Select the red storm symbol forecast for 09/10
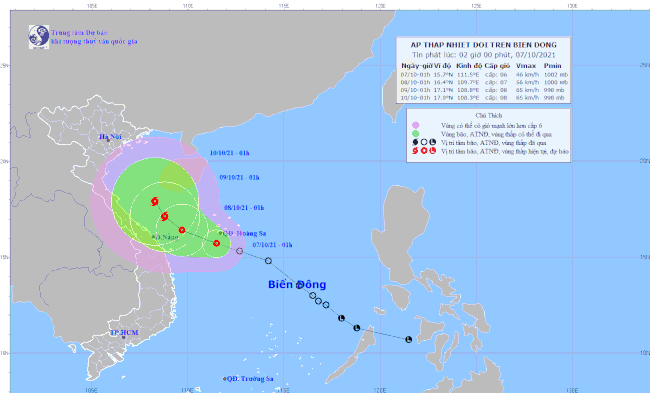 165,216
